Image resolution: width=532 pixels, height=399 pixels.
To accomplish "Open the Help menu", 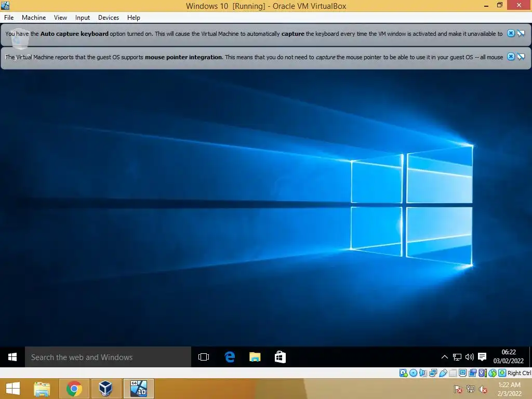I will point(134,18).
